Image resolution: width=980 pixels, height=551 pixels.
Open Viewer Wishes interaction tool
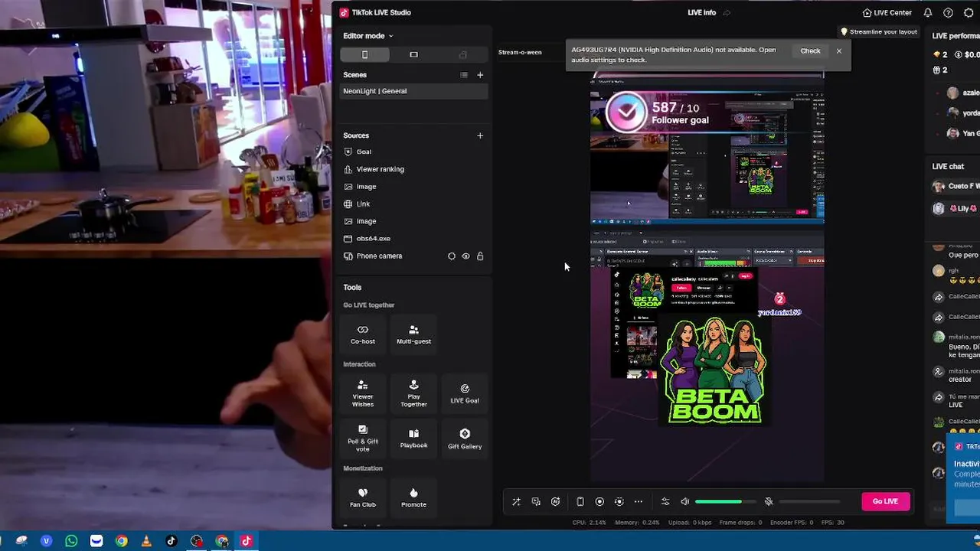(363, 393)
